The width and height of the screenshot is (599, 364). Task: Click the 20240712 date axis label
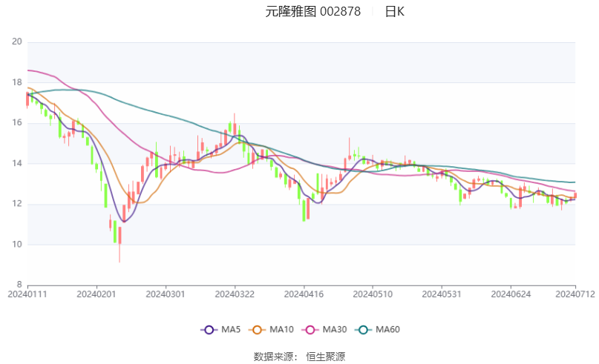coord(575,294)
